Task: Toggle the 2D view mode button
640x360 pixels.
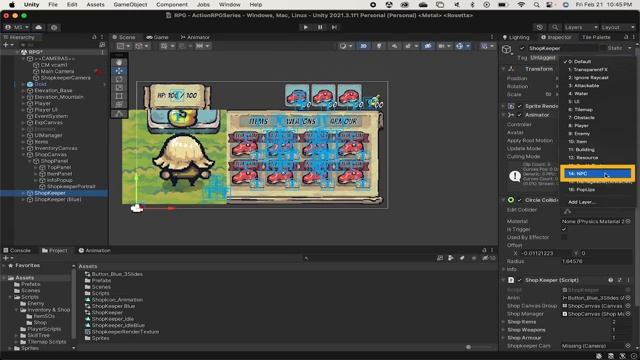Action: 363,46
